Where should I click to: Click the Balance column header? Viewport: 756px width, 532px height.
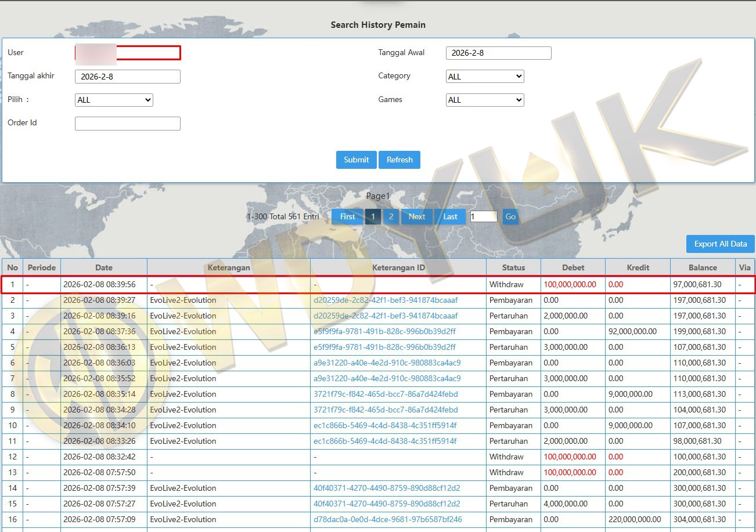703,267
